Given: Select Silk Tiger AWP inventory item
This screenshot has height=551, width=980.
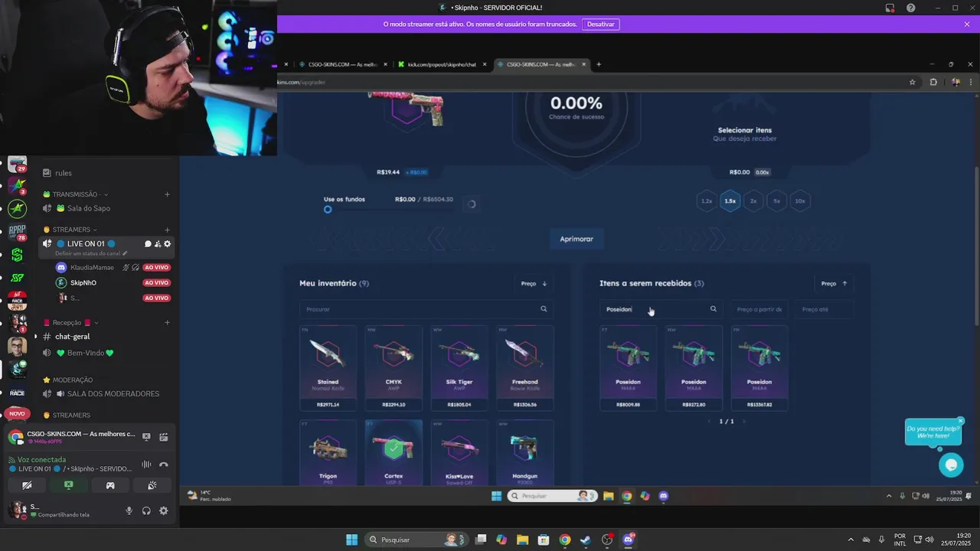Looking at the screenshot, I should tap(459, 368).
